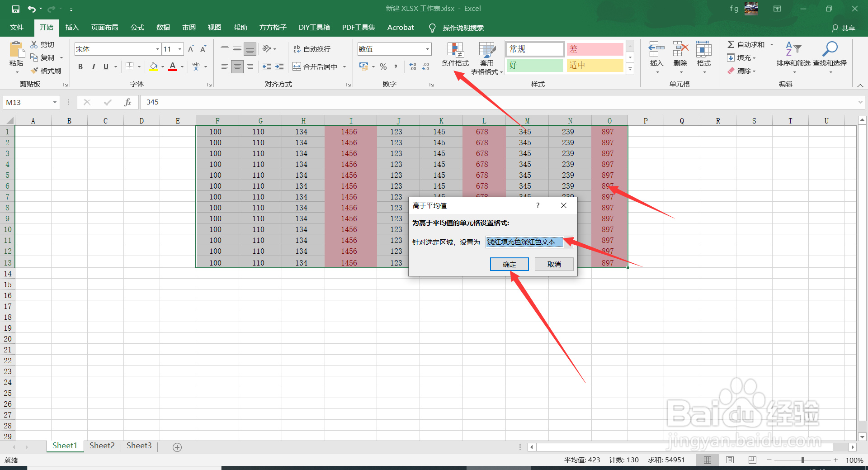
Task: Open the font name dropdown
Action: coord(156,49)
